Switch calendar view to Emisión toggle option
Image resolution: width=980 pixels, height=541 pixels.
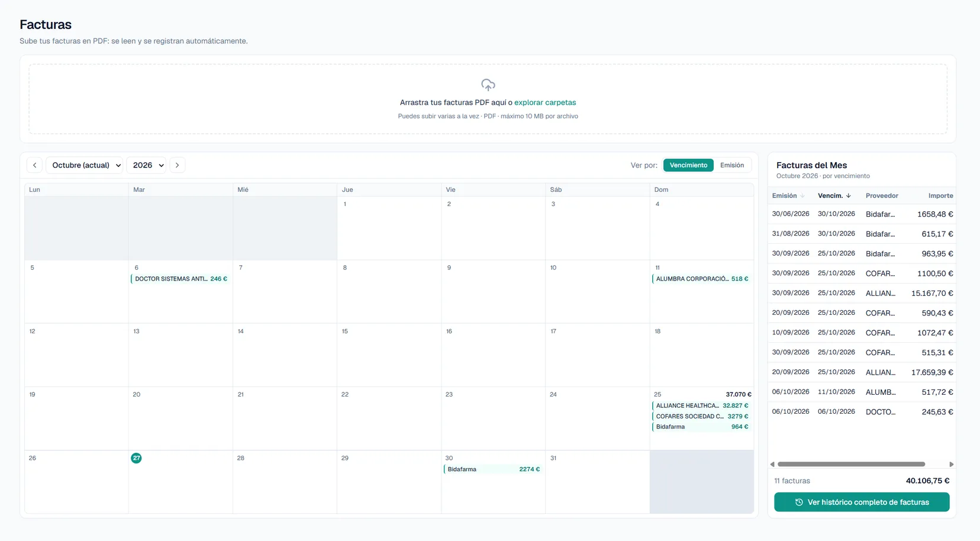pos(732,165)
